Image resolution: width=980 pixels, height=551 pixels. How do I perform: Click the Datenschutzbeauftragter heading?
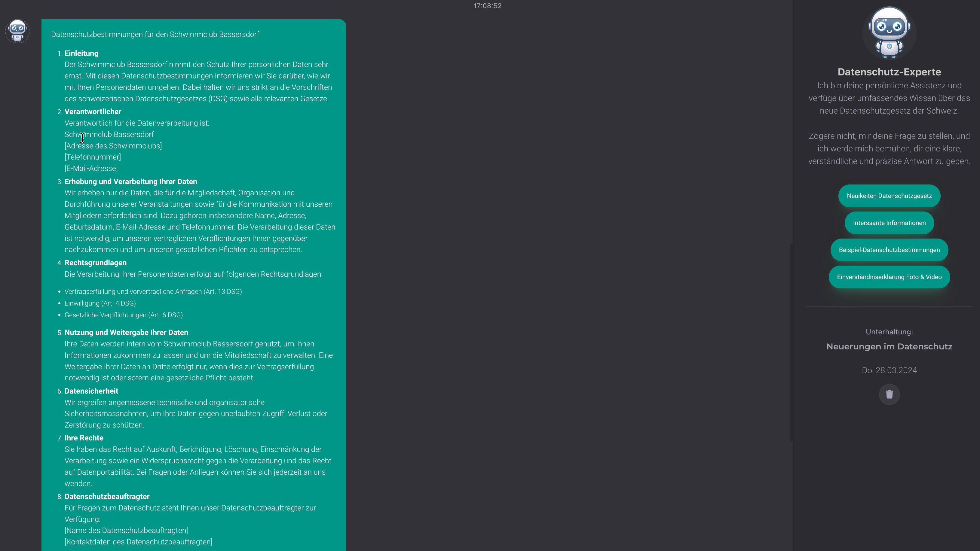107,497
